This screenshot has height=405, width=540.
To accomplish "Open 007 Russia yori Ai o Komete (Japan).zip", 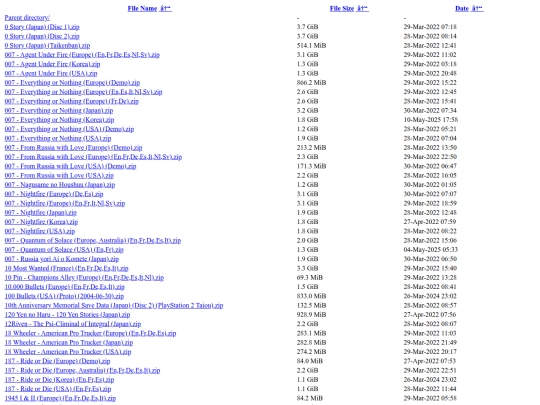I will 62,259.
